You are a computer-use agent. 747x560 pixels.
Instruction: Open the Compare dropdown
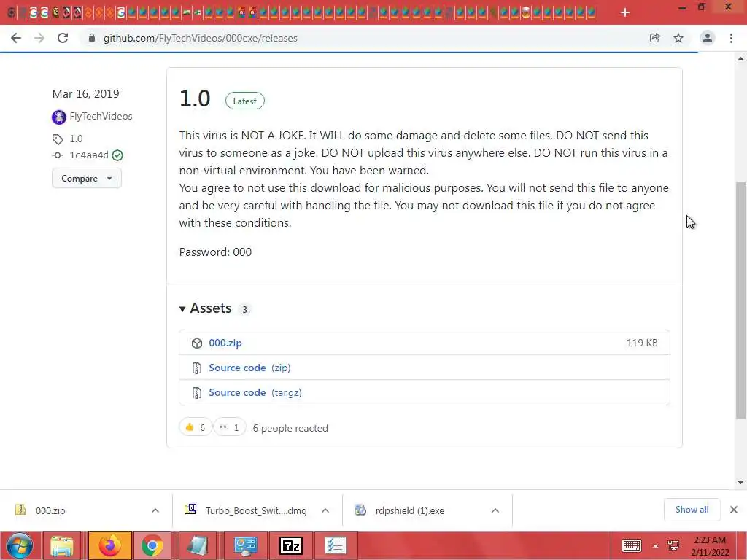pos(87,178)
